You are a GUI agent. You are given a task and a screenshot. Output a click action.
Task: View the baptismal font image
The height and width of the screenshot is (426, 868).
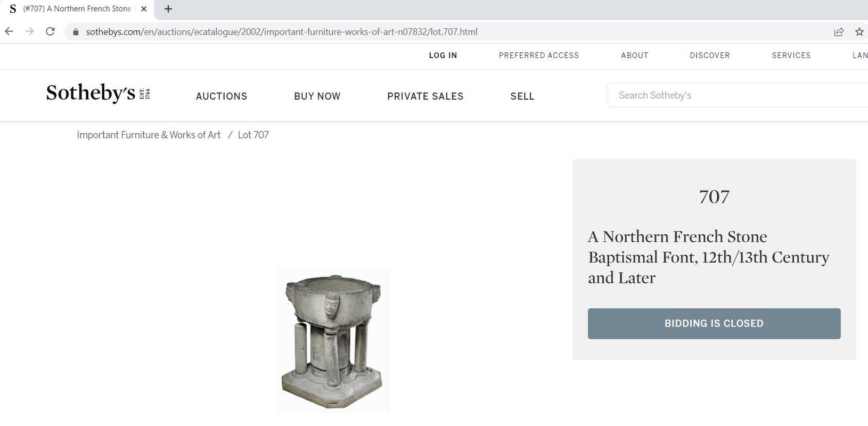(333, 341)
